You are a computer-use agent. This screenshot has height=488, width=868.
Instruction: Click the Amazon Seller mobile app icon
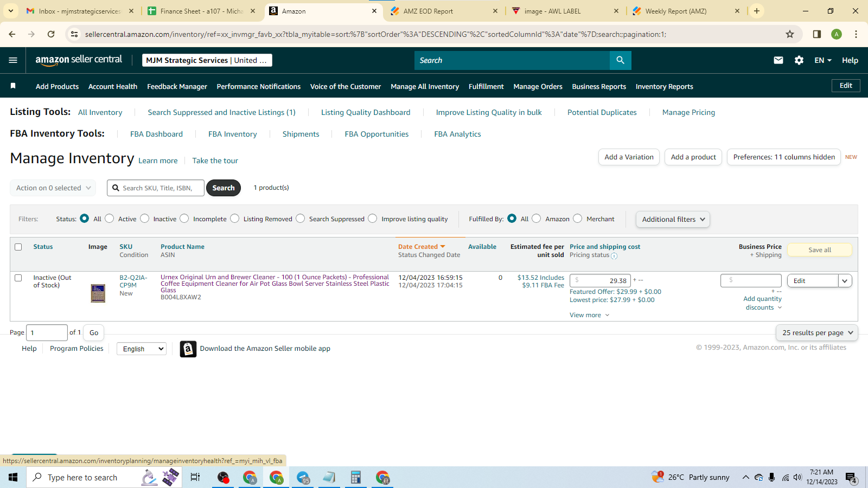point(188,349)
